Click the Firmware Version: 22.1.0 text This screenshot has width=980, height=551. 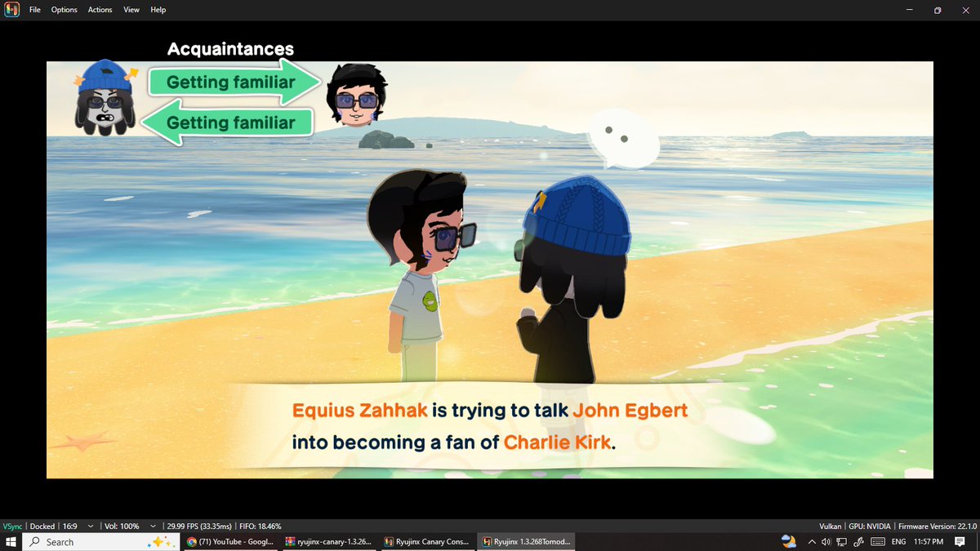(x=938, y=527)
